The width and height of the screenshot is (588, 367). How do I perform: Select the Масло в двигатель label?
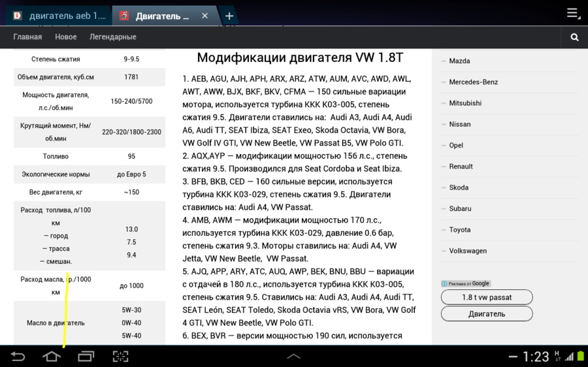(x=56, y=323)
